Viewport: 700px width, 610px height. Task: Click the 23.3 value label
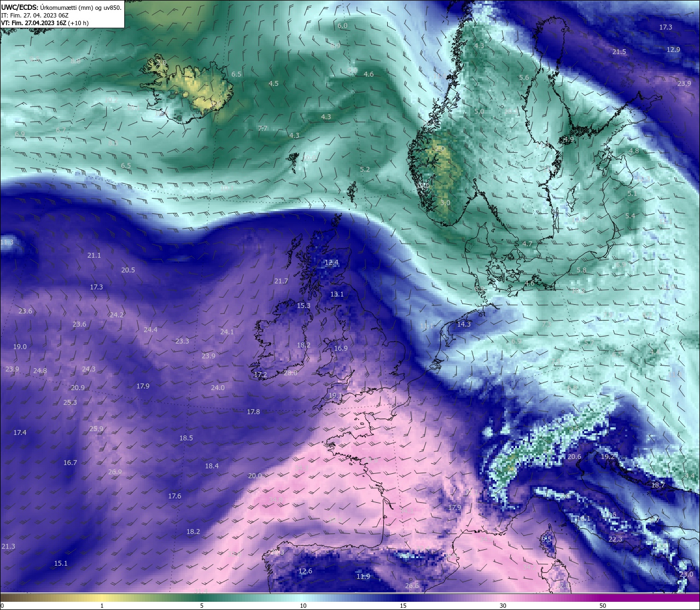[182, 341]
